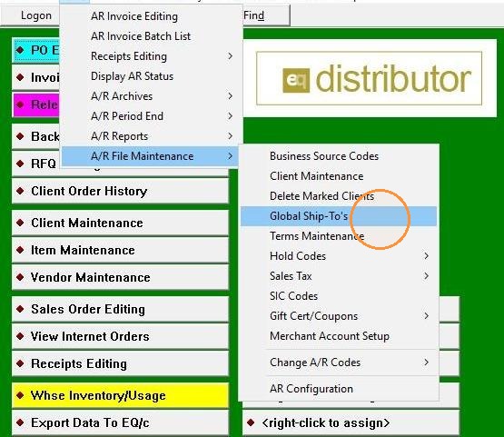This screenshot has width=504, height=437.
Task: Click the eq distributor logo
Action: click(x=369, y=78)
